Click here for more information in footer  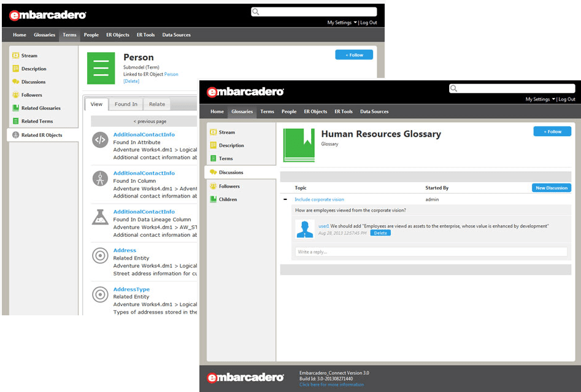332,385
